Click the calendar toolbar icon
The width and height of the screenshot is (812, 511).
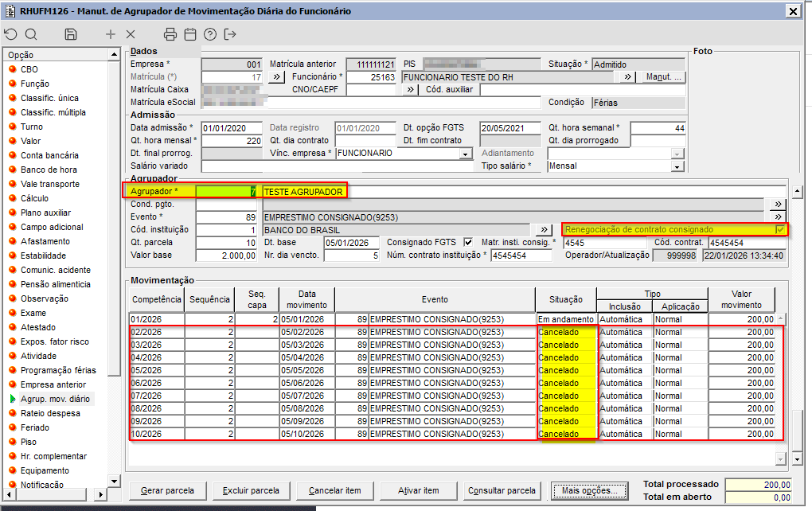[x=190, y=34]
